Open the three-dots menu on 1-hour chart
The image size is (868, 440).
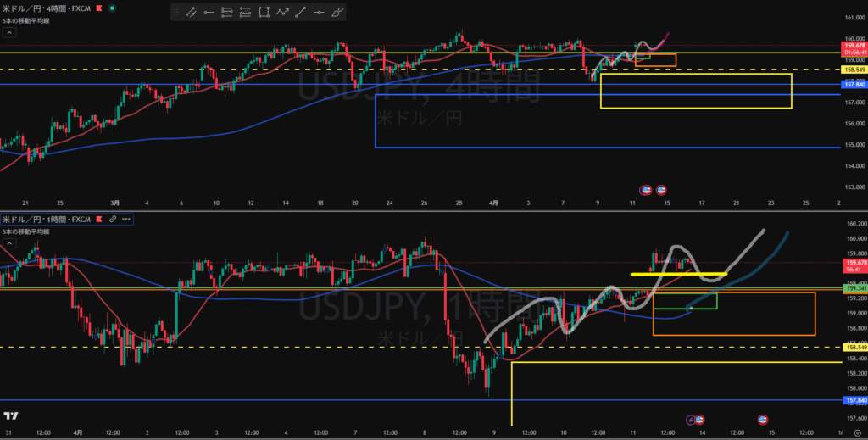pos(126,219)
